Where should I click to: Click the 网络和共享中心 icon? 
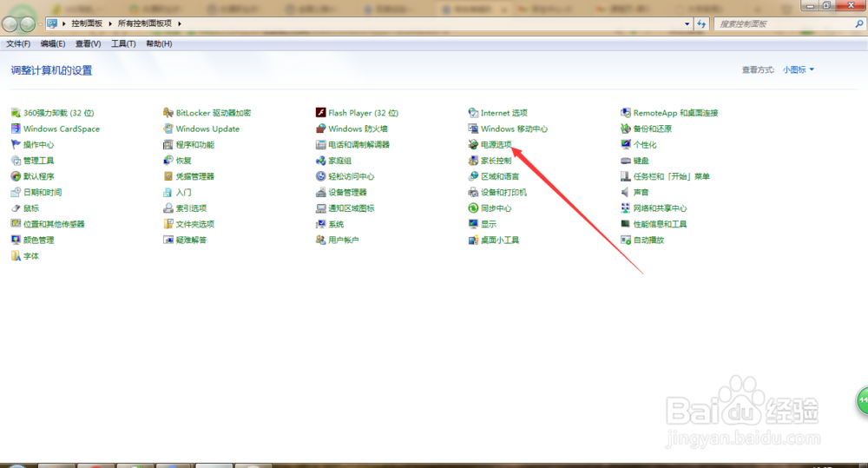point(626,208)
